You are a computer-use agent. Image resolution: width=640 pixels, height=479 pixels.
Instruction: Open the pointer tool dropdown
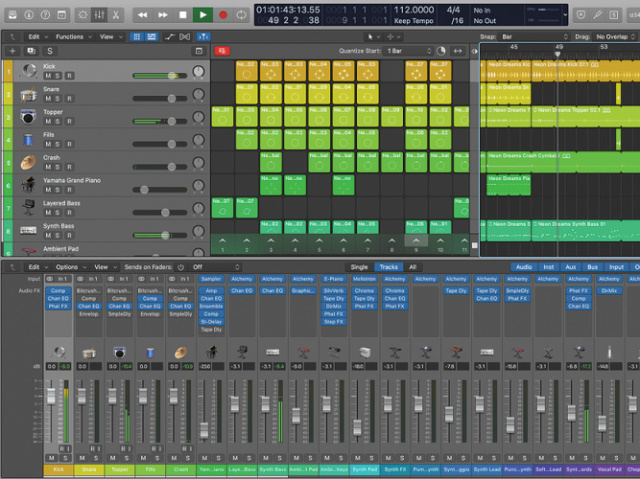tap(373, 37)
